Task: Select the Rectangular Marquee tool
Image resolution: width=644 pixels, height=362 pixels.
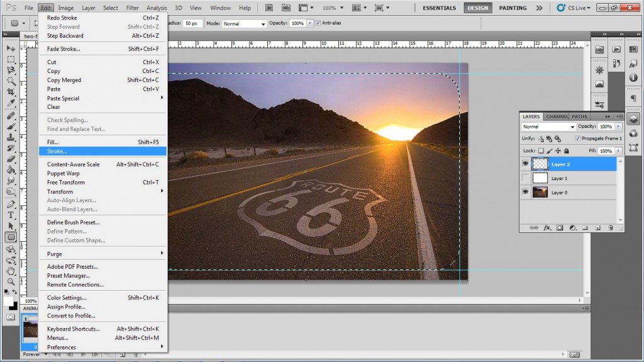Action: point(11,60)
